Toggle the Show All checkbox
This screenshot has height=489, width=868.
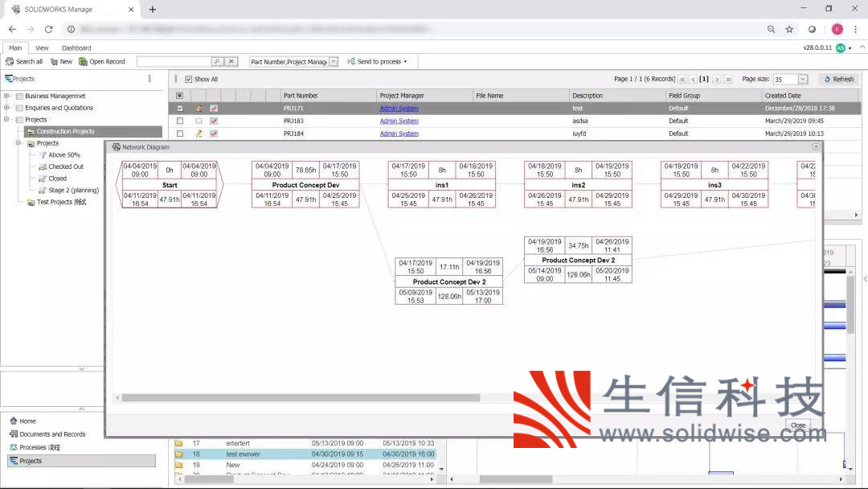[189, 79]
